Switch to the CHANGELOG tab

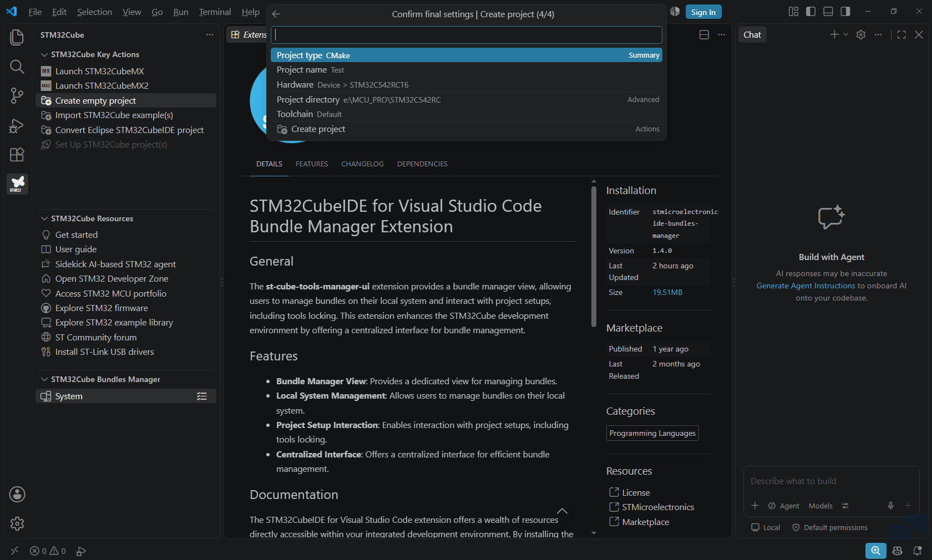(362, 164)
